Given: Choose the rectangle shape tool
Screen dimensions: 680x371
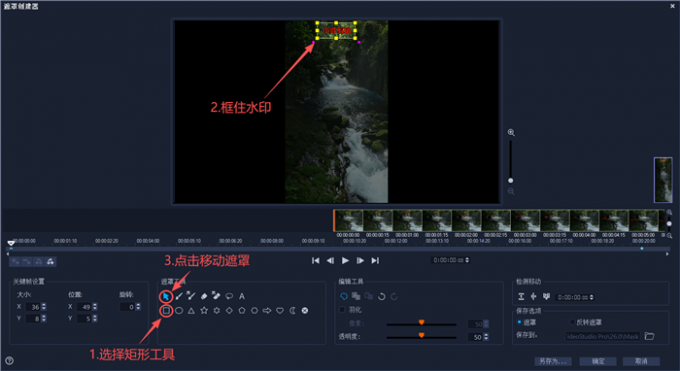Looking at the screenshot, I should [166, 311].
